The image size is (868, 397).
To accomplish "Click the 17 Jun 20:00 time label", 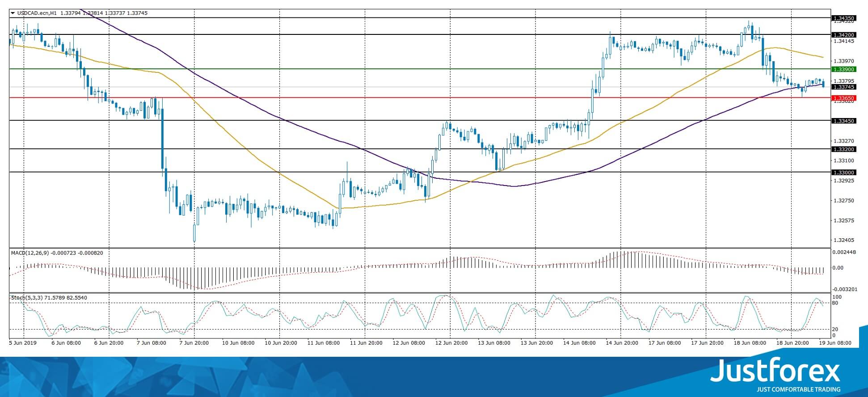I will click(x=708, y=343).
